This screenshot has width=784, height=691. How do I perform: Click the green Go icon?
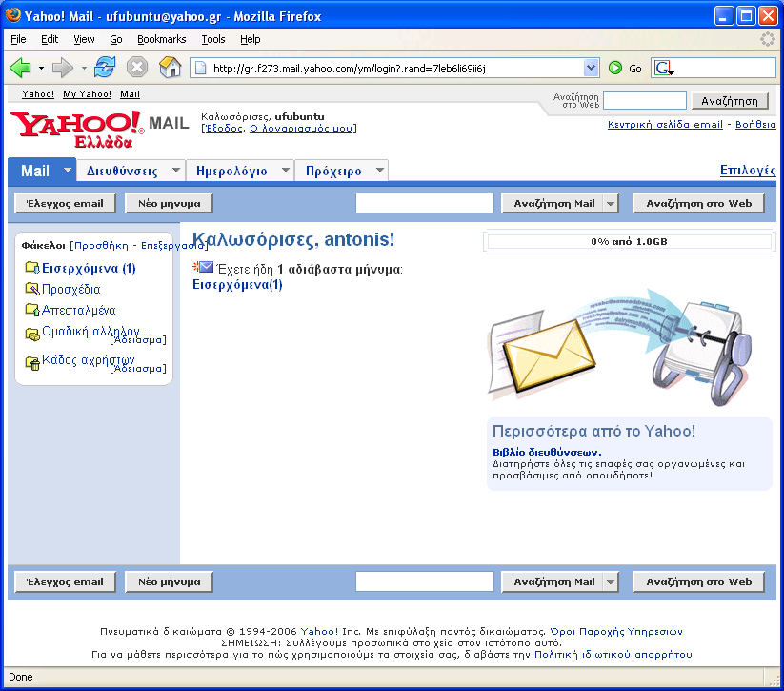click(x=615, y=68)
